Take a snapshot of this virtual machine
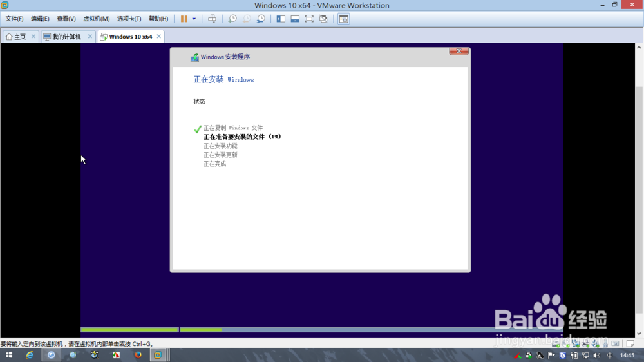The height and width of the screenshot is (362, 644). coord(232,19)
